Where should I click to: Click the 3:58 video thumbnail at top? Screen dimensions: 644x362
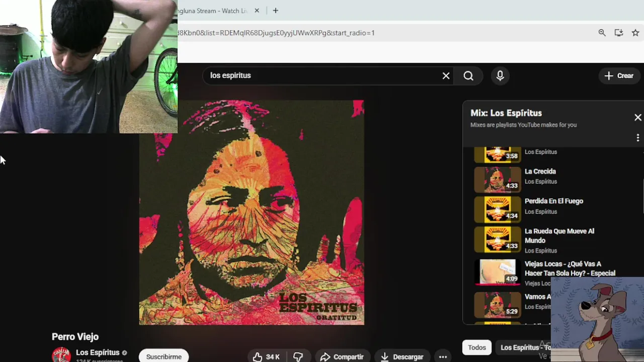[497, 154]
